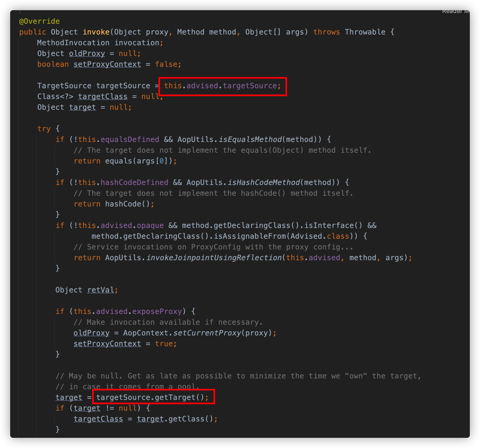Click the Reader Mode label at top right
Viewport: 480px width, 448px height.
tap(455, 12)
